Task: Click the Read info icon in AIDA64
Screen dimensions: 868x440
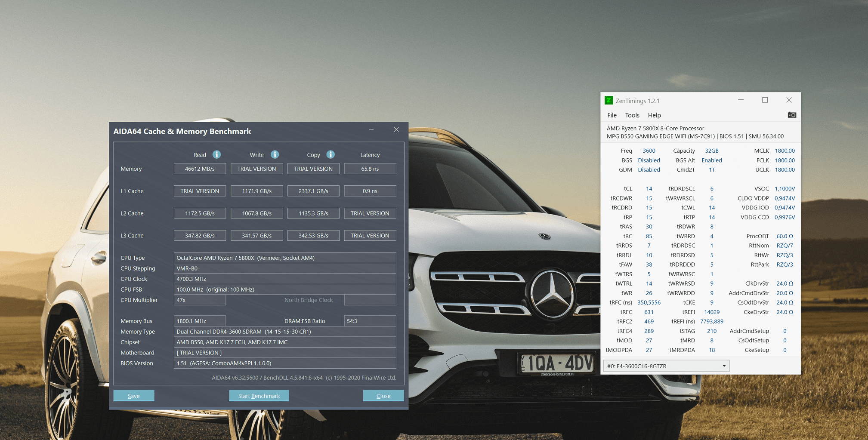Action: [216, 154]
